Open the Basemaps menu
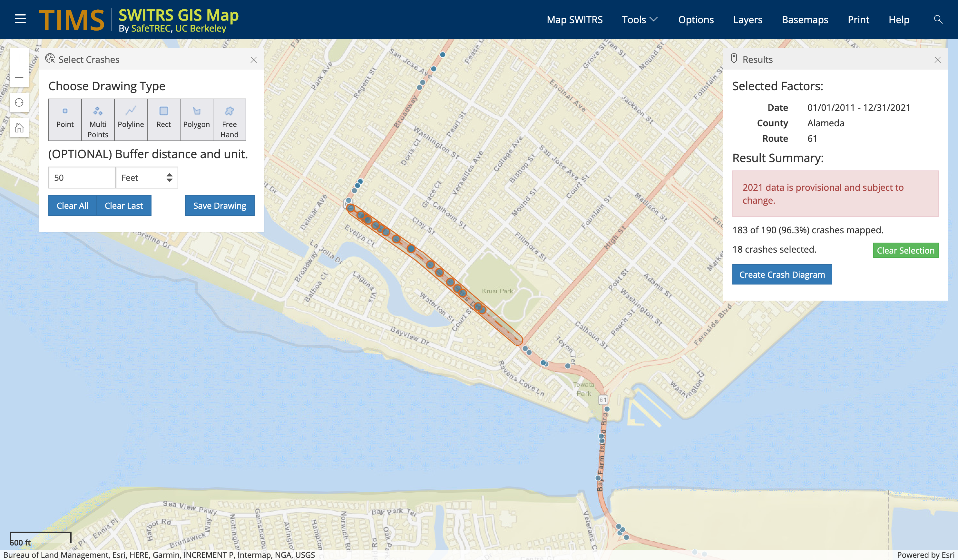The height and width of the screenshot is (560, 958). [x=805, y=19]
